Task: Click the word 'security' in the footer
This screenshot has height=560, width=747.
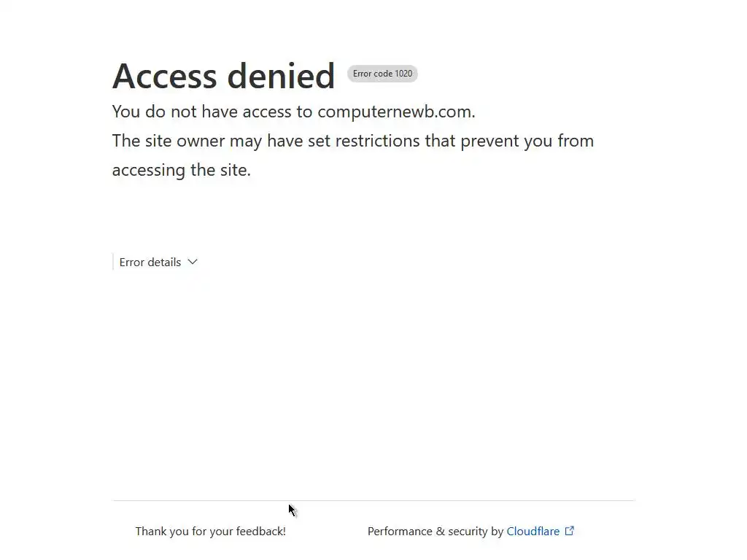Action: (x=468, y=532)
